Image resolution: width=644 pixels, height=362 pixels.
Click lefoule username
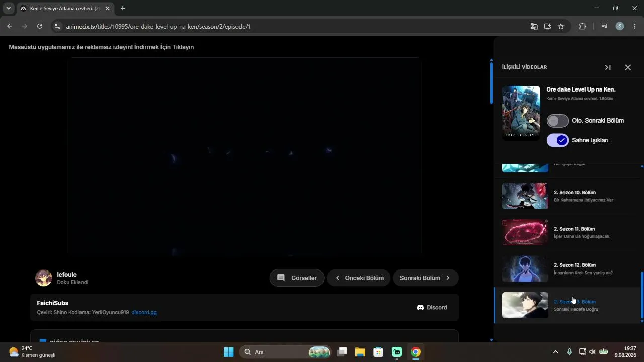[67, 275]
